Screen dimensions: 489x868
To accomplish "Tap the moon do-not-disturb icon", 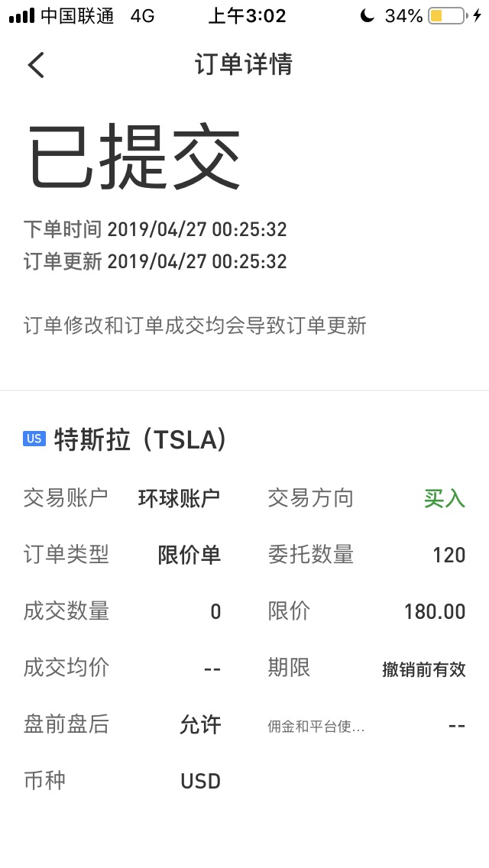I will (x=367, y=15).
